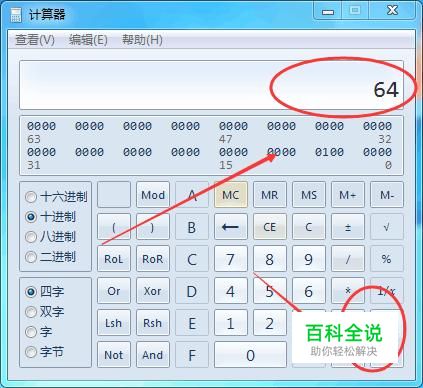Click the number 9 key

(x=309, y=259)
